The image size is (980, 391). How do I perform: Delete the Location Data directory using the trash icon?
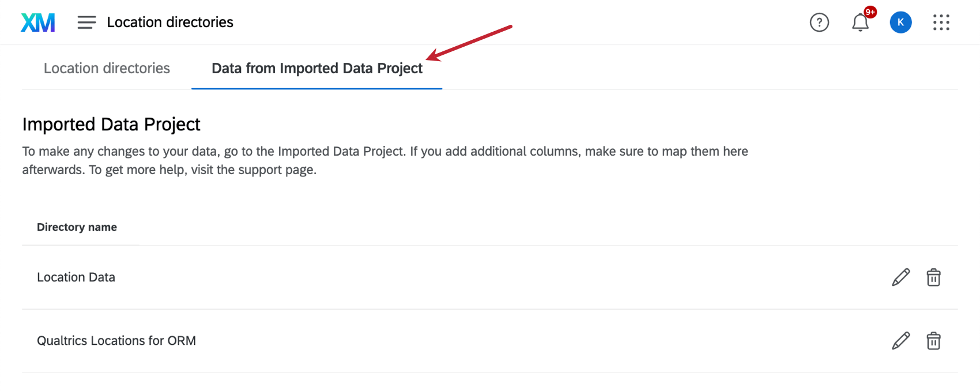(934, 277)
